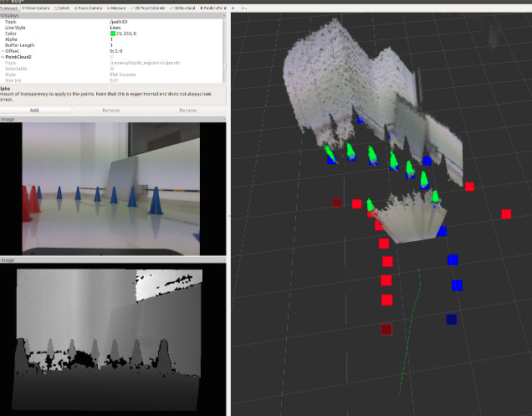Activate the 2D Nav Goal tool
Image resolution: width=532 pixels, height=416 pixels.
[182, 8]
